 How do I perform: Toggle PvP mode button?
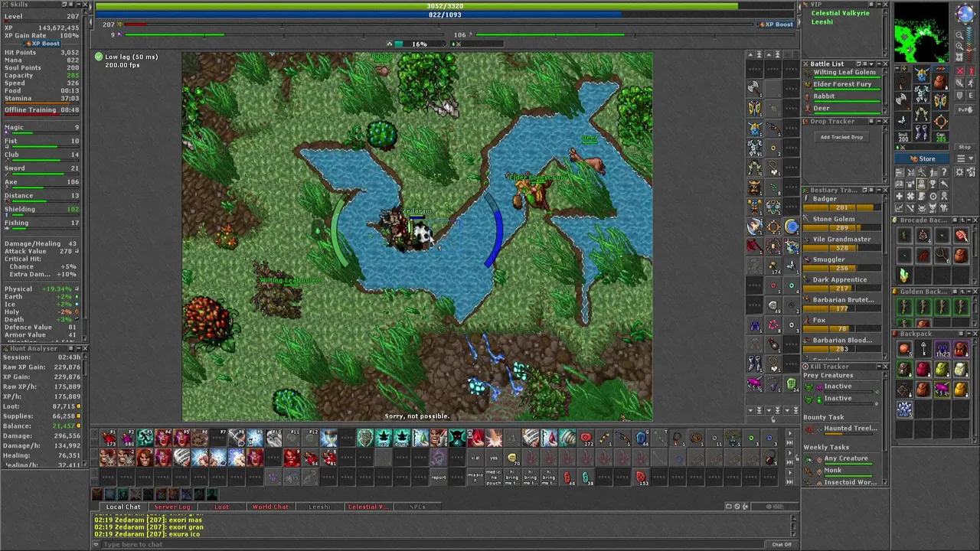[x=965, y=109]
